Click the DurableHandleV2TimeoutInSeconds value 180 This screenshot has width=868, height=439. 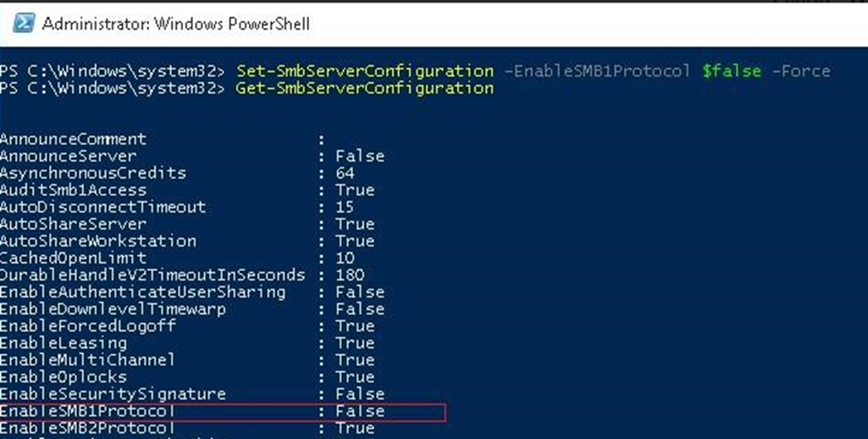[350, 275]
